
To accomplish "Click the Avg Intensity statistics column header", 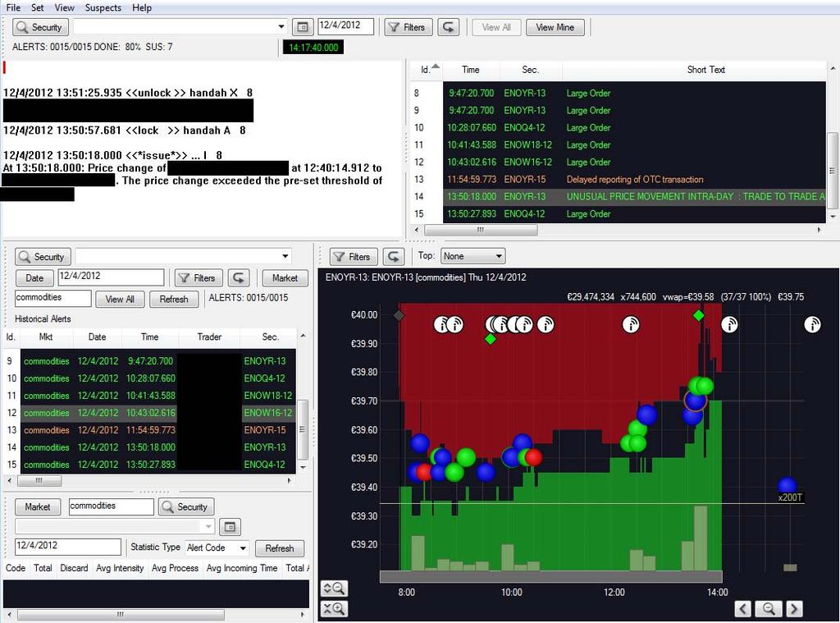I will click(120, 568).
